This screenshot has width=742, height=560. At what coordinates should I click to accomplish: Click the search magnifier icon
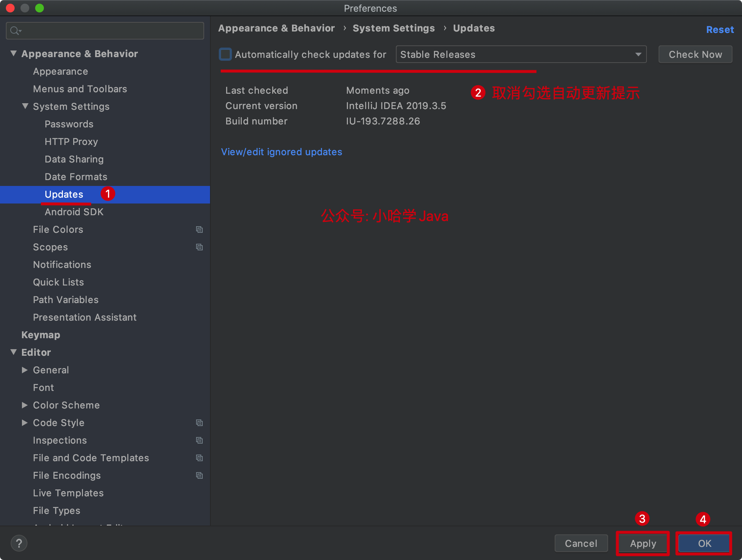click(15, 31)
